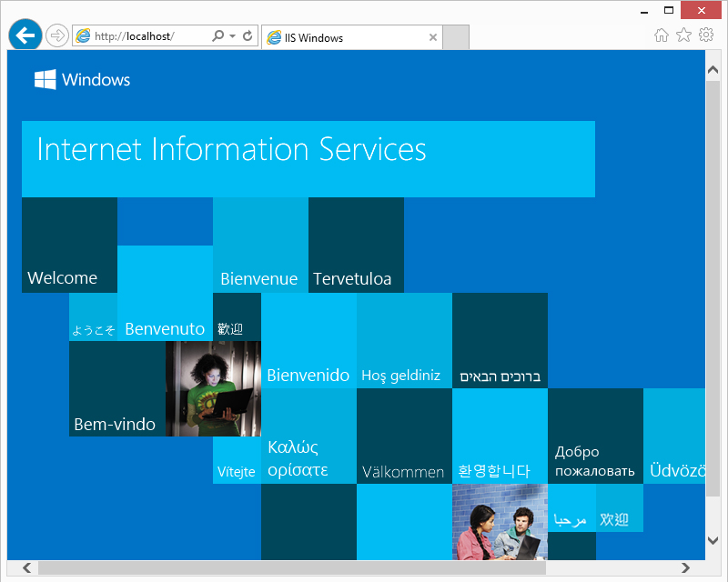The height and width of the screenshot is (582, 728).
Task: Go to the Home page icon
Action: tap(662, 35)
